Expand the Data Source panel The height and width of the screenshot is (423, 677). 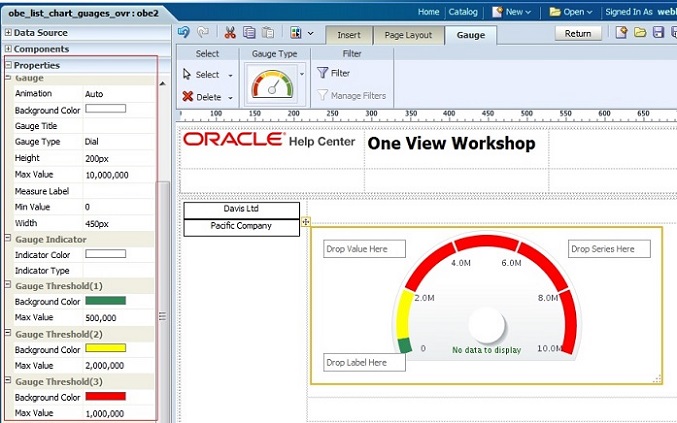tap(8, 32)
